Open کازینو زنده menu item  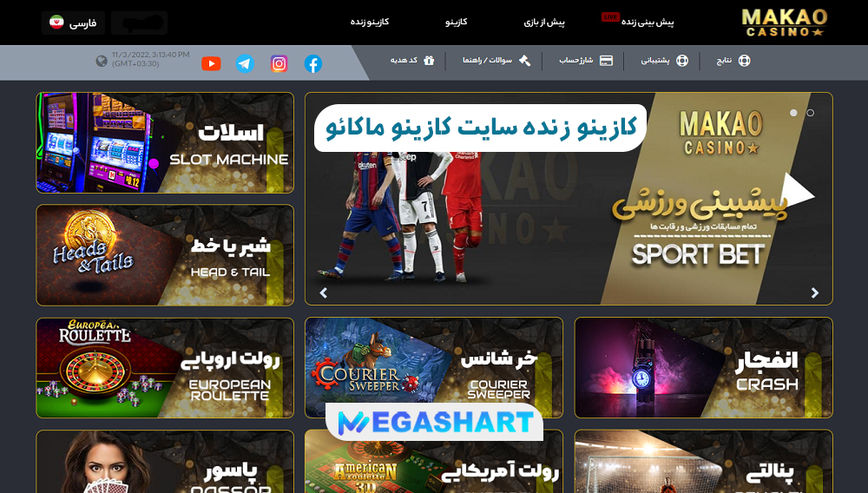click(x=369, y=22)
